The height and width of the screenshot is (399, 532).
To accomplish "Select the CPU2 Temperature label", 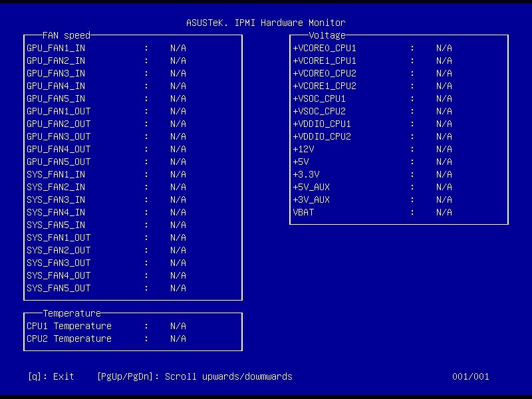I will 69,338.
